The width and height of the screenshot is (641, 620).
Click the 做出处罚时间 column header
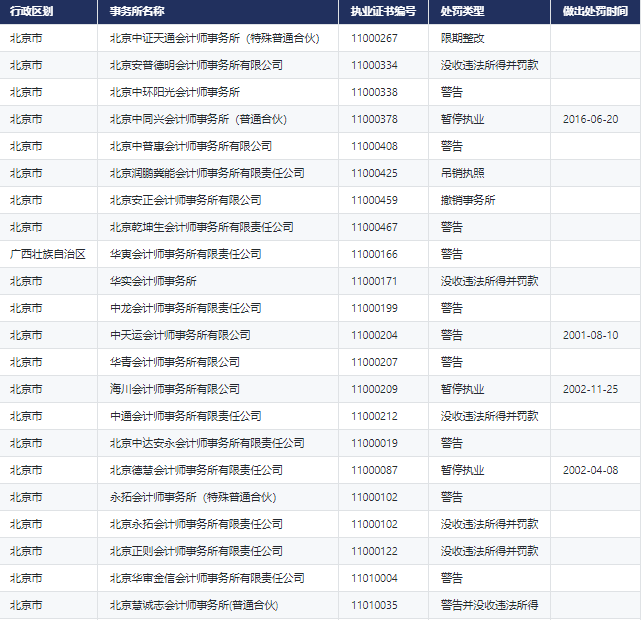point(596,12)
